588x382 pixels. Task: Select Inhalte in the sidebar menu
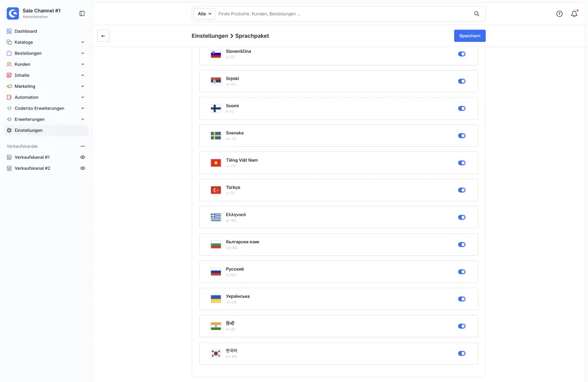[x=22, y=75]
